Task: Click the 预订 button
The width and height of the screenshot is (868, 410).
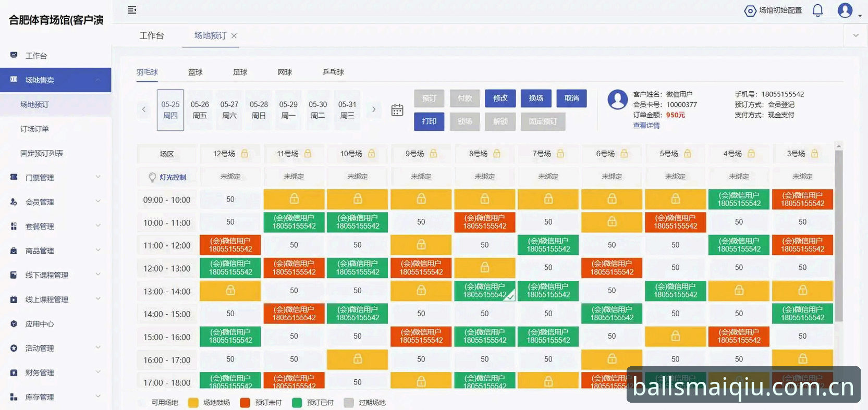Action: coord(430,98)
